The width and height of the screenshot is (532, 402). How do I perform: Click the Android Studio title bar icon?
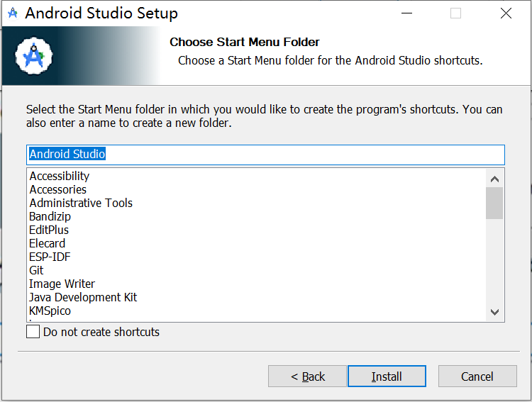tap(13, 13)
